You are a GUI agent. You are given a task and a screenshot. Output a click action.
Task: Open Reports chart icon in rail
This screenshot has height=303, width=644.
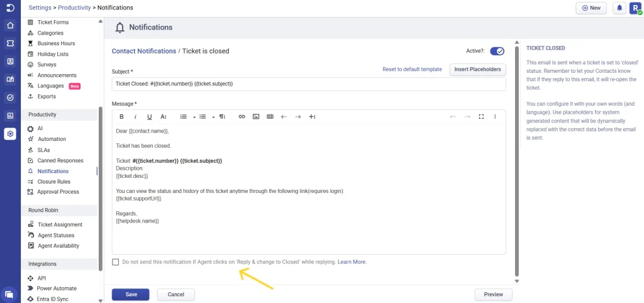[x=10, y=116]
